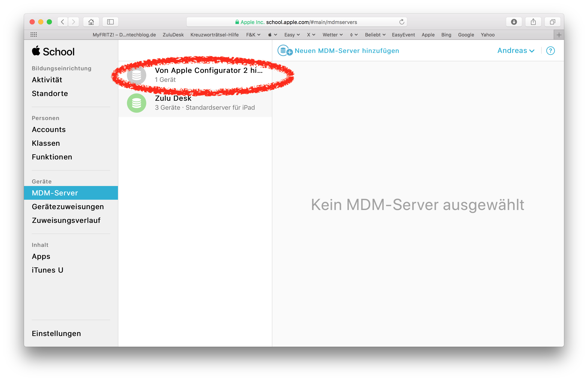Select Apps in the sidebar
The height and width of the screenshot is (381, 588).
click(41, 256)
